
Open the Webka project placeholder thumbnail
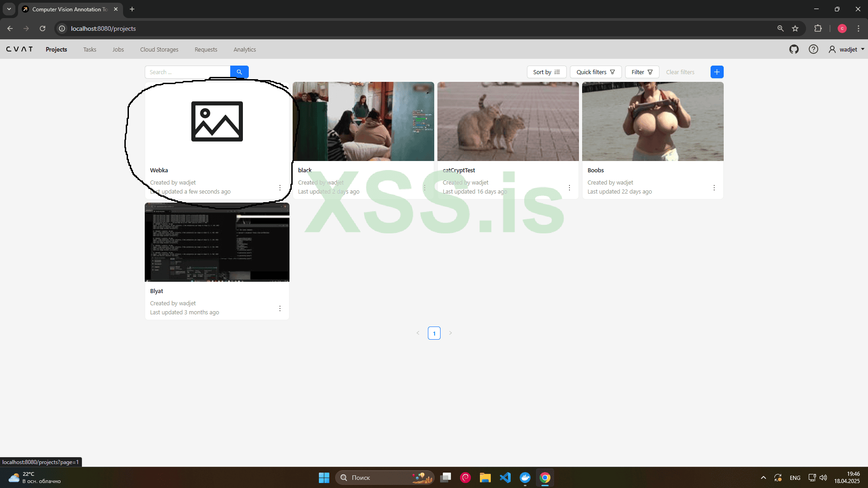[217, 122]
